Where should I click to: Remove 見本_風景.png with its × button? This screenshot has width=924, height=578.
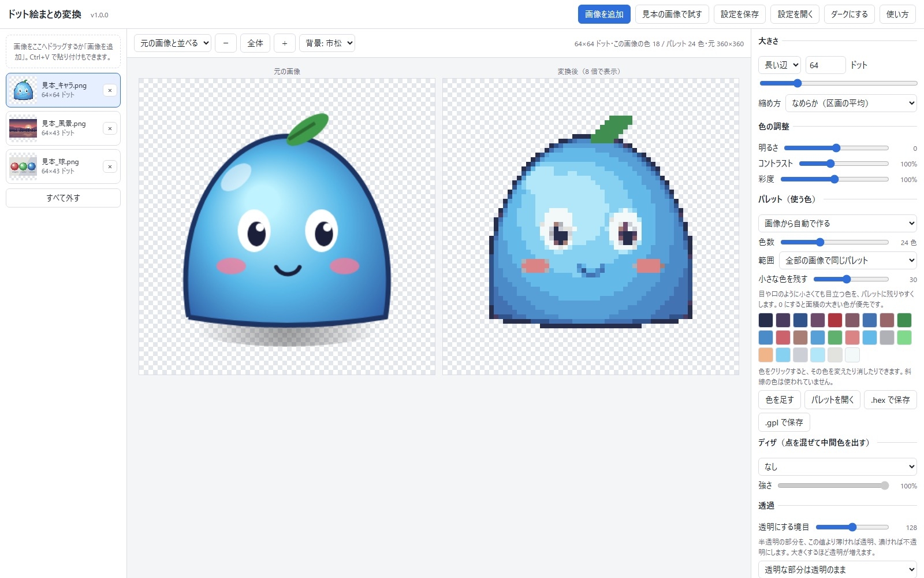pyautogui.click(x=110, y=128)
